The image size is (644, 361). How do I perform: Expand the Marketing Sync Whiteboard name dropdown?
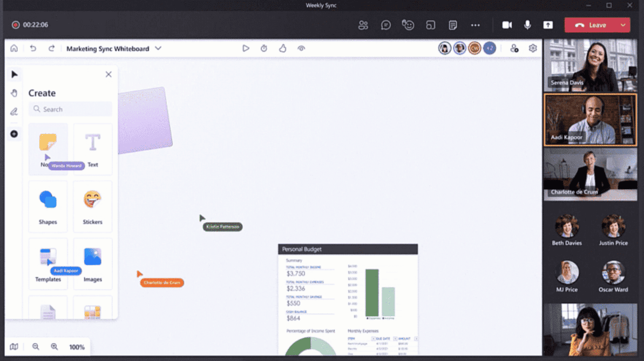tap(158, 48)
